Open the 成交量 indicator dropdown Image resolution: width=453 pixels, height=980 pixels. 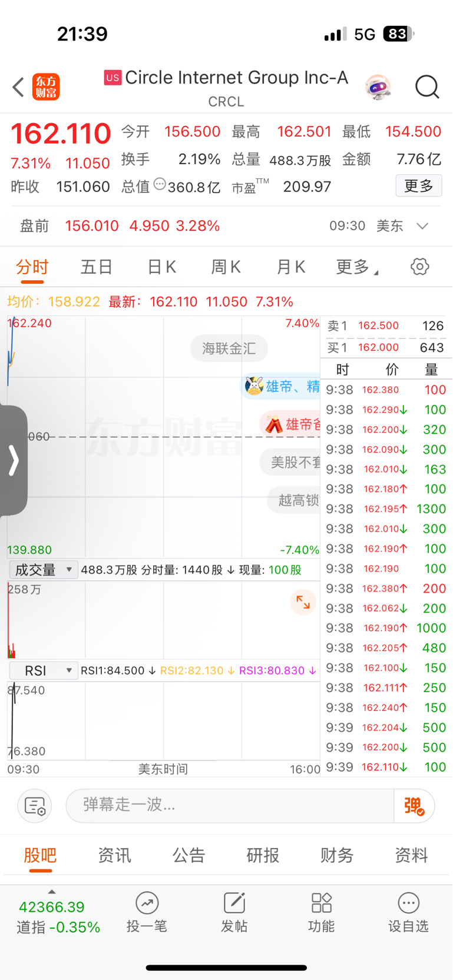[44, 570]
